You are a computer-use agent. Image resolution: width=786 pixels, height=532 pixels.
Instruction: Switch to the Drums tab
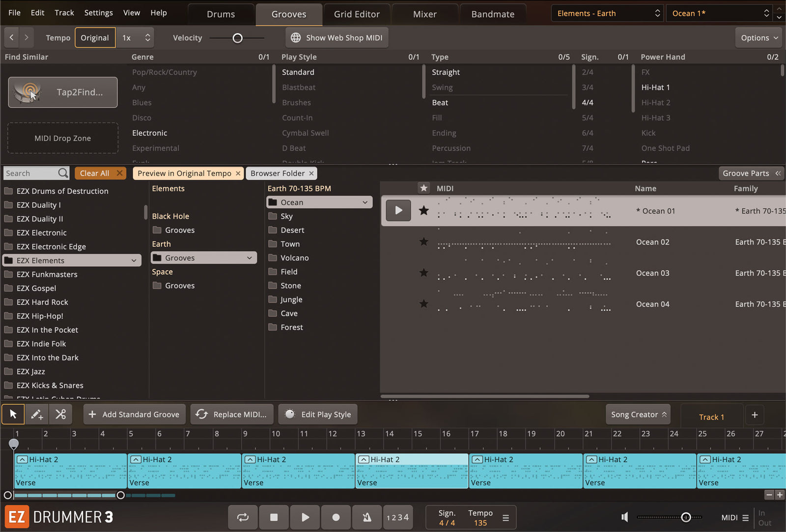[221, 14]
